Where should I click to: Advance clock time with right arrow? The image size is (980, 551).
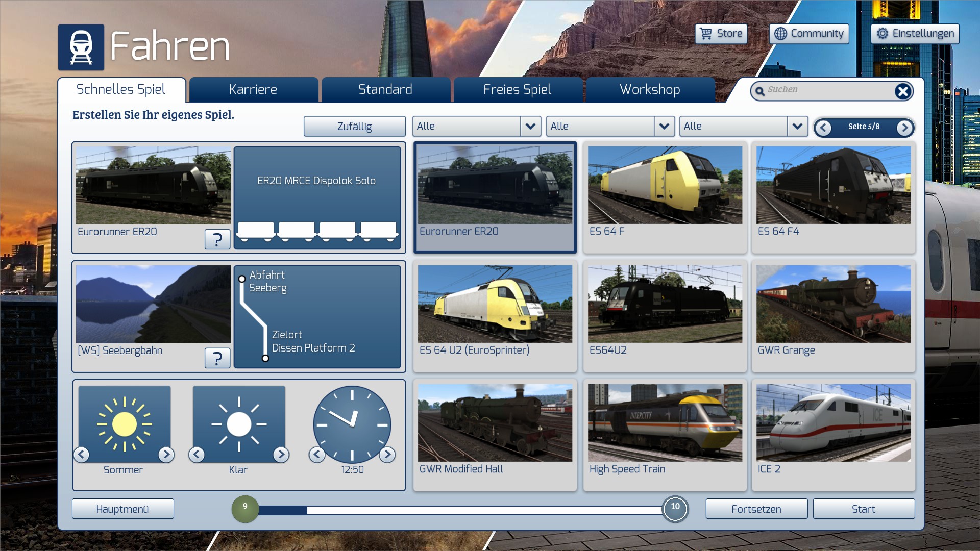(387, 454)
